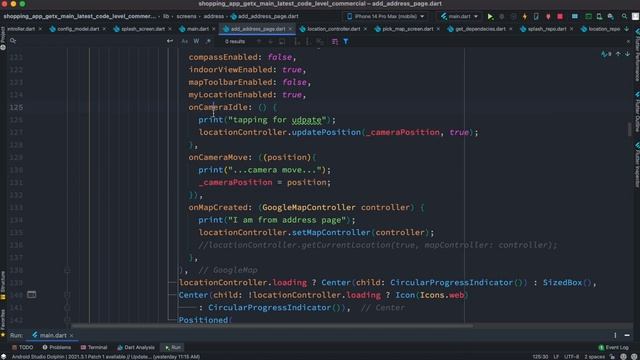Open the teal layout tool icon in toolbar

(x=575, y=17)
